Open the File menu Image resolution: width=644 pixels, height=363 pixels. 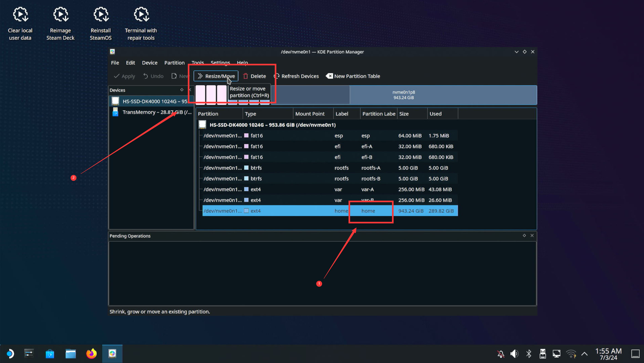click(x=115, y=63)
